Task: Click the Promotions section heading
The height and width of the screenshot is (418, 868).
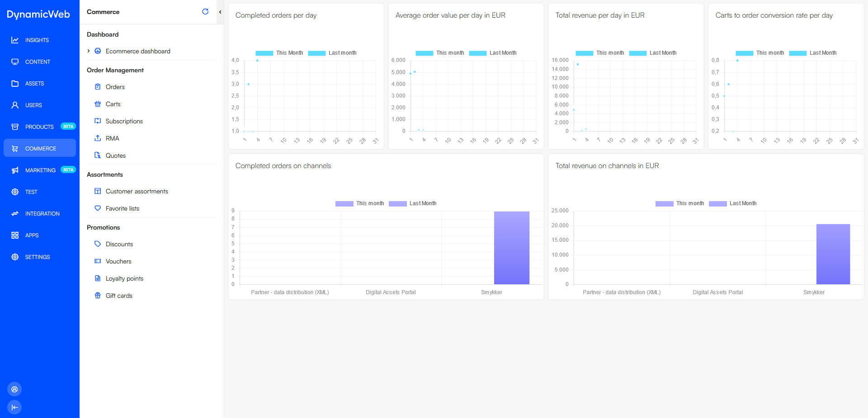Action: [104, 227]
